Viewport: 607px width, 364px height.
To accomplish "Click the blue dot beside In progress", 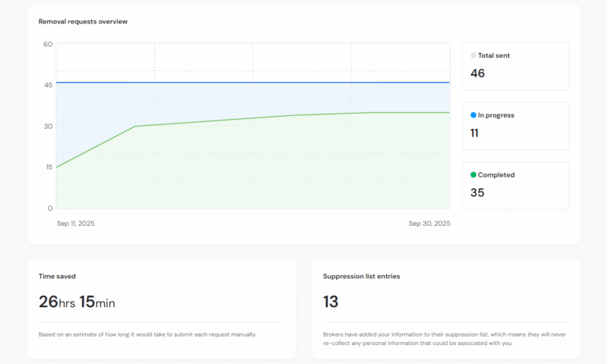I will (x=473, y=115).
